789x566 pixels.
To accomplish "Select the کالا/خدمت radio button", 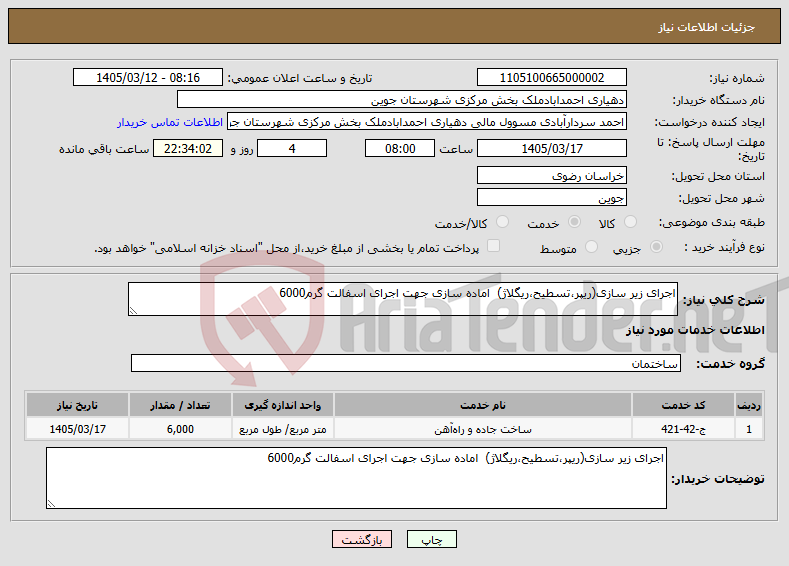I will pyautogui.click(x=502, y=222).
